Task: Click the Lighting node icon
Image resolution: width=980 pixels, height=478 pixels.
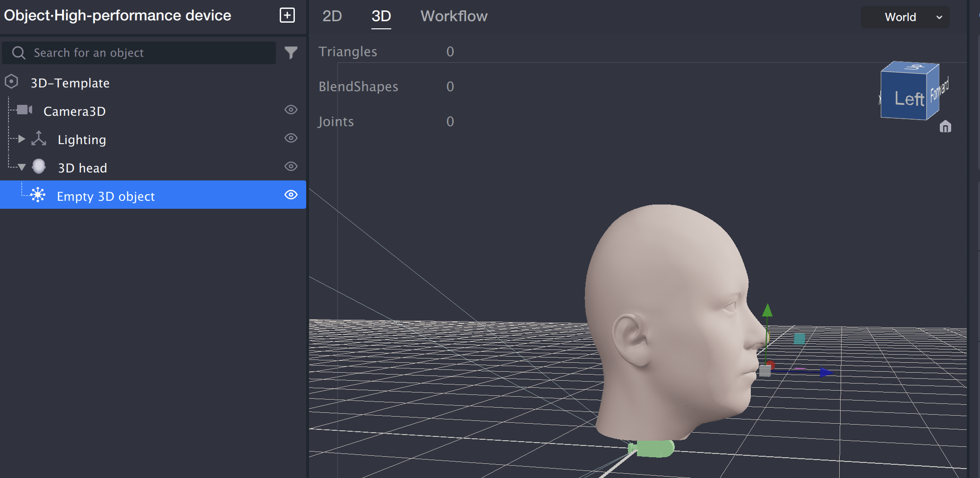Action: tap(39, 139)
